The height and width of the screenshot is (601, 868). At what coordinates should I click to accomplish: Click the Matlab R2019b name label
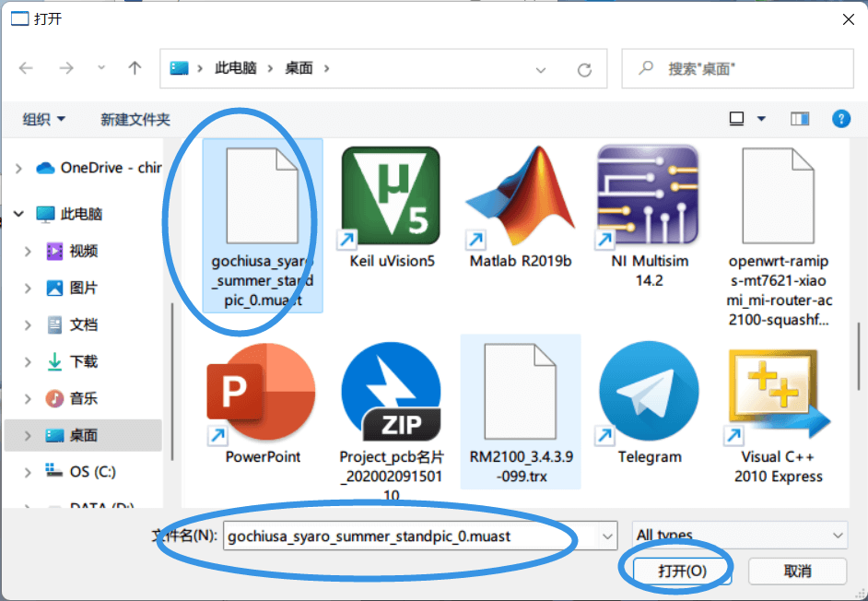point(521,261)
